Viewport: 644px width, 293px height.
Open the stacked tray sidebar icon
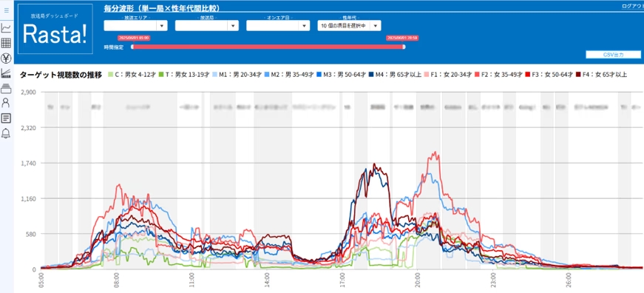pos(6,88)
